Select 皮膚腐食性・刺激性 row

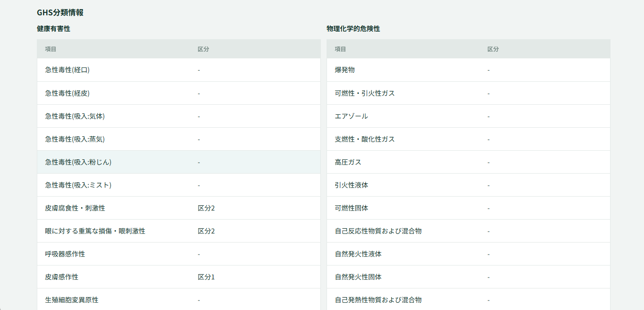(x=178, y=208)
